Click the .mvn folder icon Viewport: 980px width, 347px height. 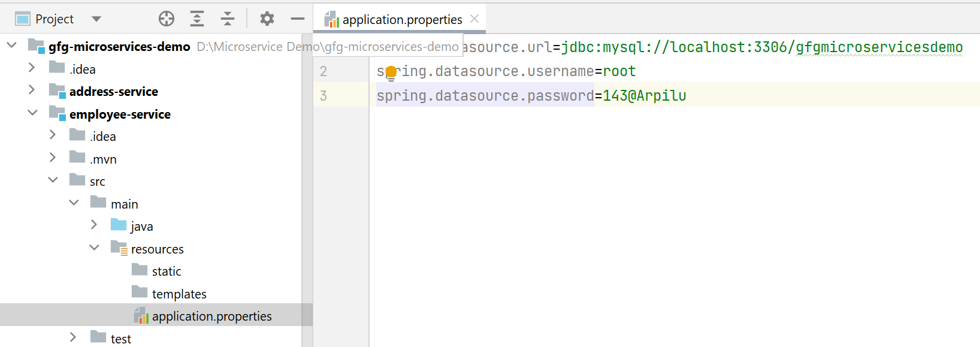coord(77,158)
